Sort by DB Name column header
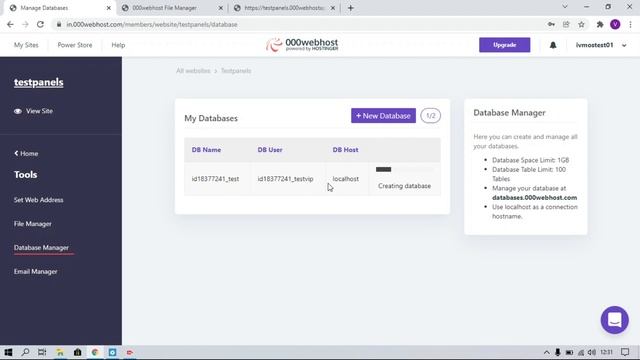 (x=206, y=150)
